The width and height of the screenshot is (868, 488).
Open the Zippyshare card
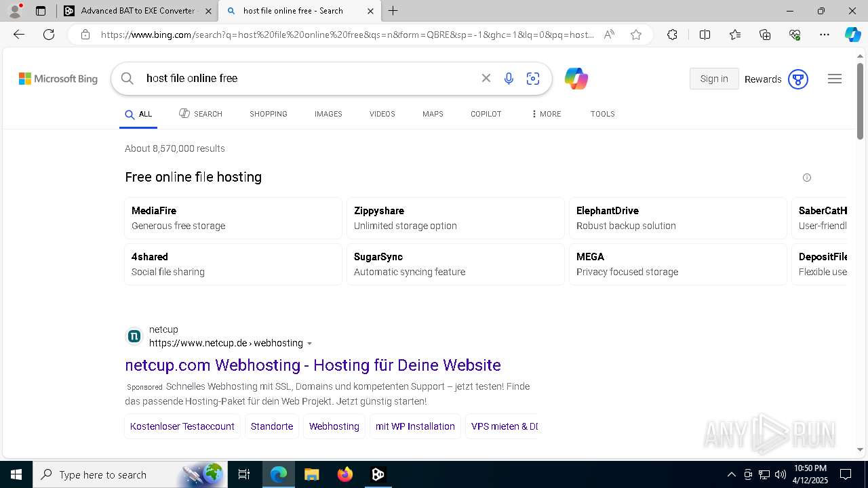tap(456, 218)
